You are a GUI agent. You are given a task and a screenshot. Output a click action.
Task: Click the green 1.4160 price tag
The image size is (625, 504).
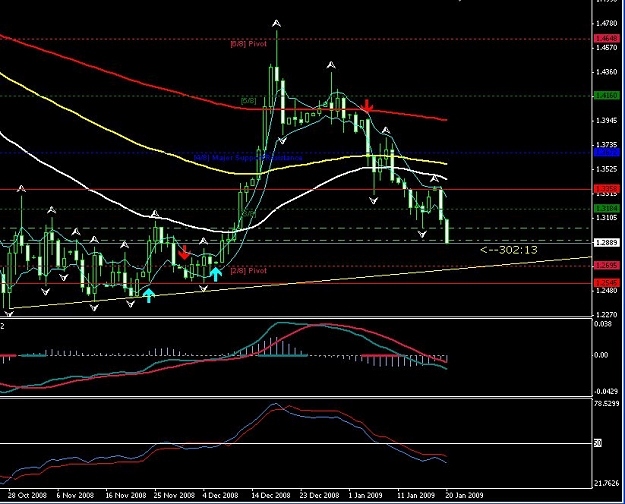pyautogui.click(x=607, y=95)
